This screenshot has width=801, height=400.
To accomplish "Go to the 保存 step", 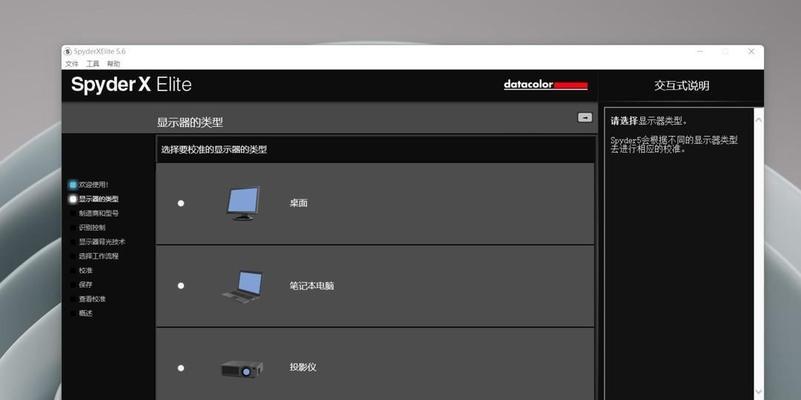I will (85, 285).
